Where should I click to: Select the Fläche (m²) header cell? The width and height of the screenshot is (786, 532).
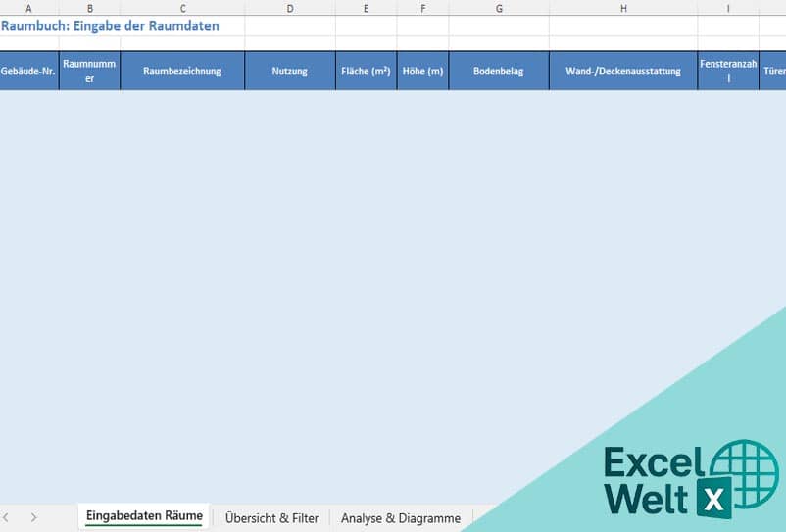coord(366,72)
